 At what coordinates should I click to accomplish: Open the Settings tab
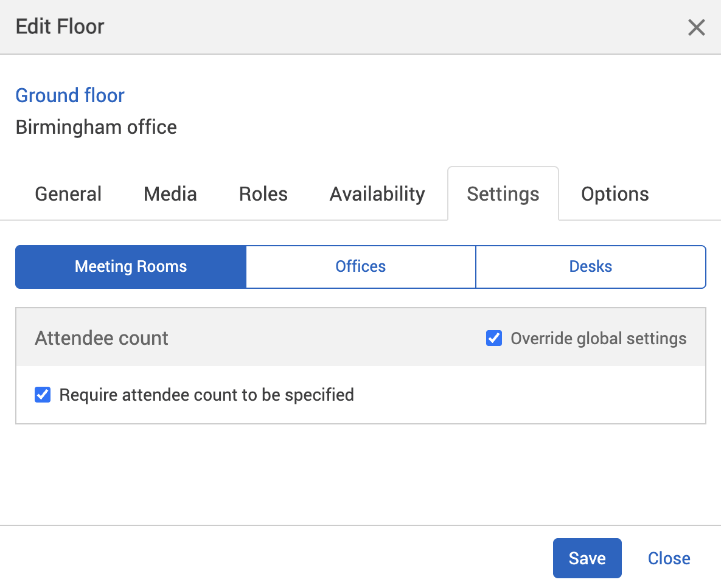[x=503, y=193]
